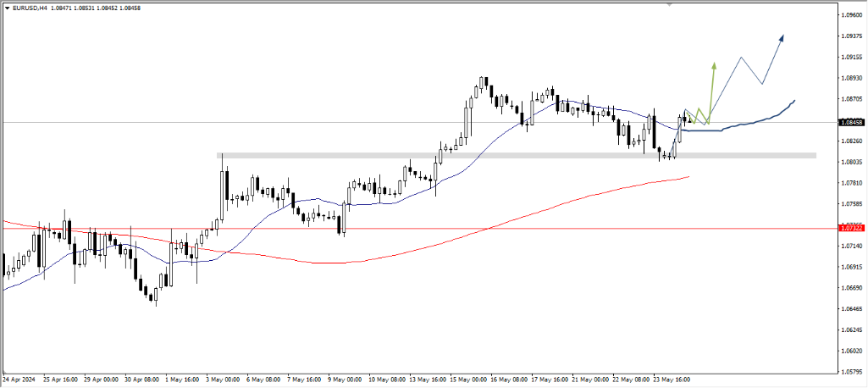
Task: Click the 1.07810 price scale label
Action: 852,183
